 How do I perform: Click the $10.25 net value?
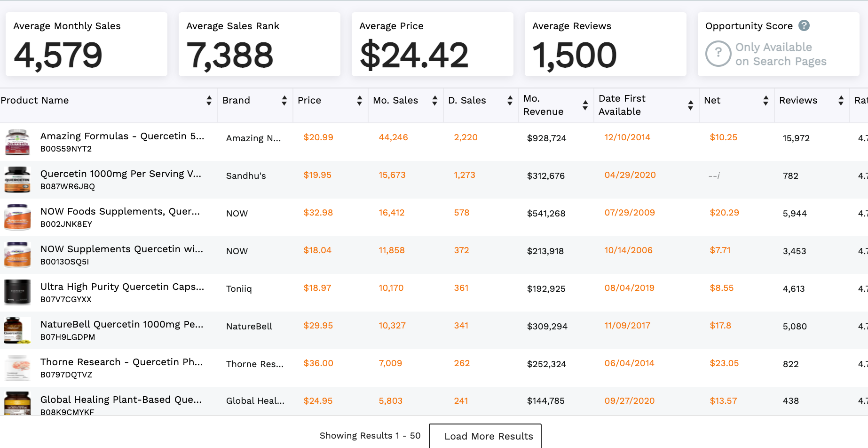pyautogui.click(x=723, y=137)
